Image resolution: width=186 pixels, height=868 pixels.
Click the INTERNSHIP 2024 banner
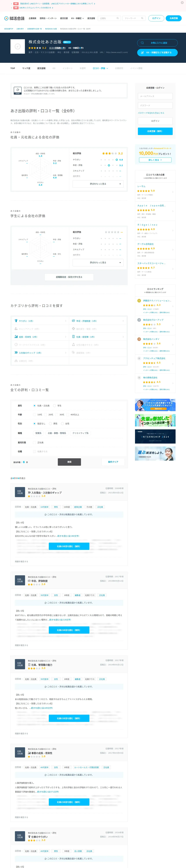(155, 436)
